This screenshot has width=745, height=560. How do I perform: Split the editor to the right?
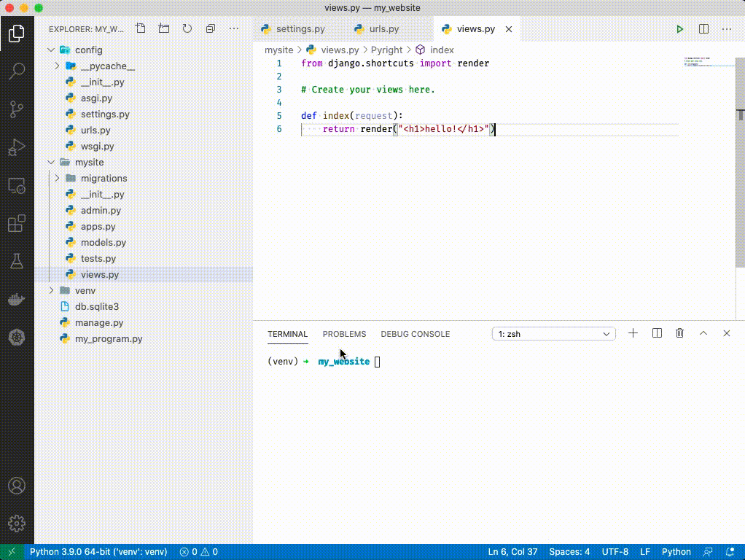point(703,29)
